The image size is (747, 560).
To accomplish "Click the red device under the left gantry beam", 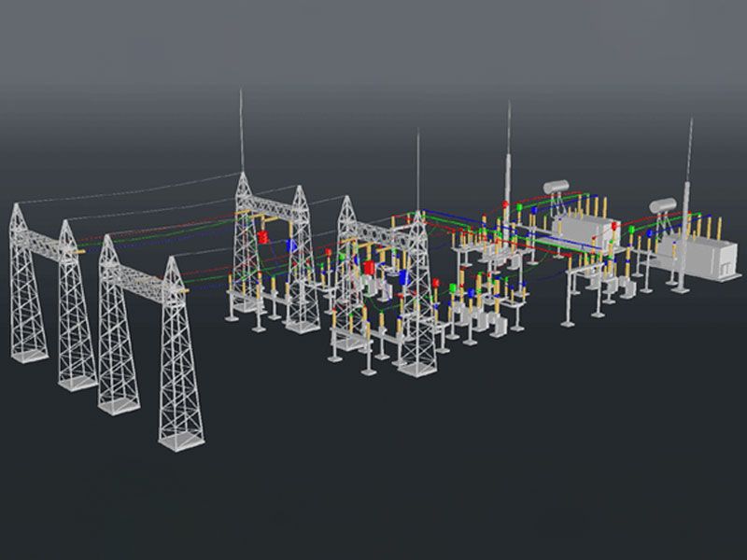I will pyautogui.click(x=263, y=238).
